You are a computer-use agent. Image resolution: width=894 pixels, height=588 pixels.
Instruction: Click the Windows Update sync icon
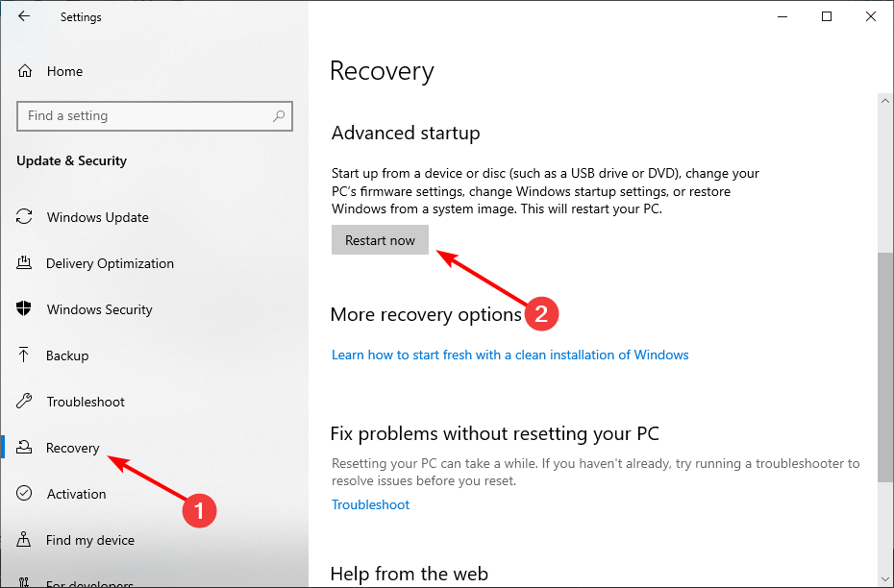[25, 217]
